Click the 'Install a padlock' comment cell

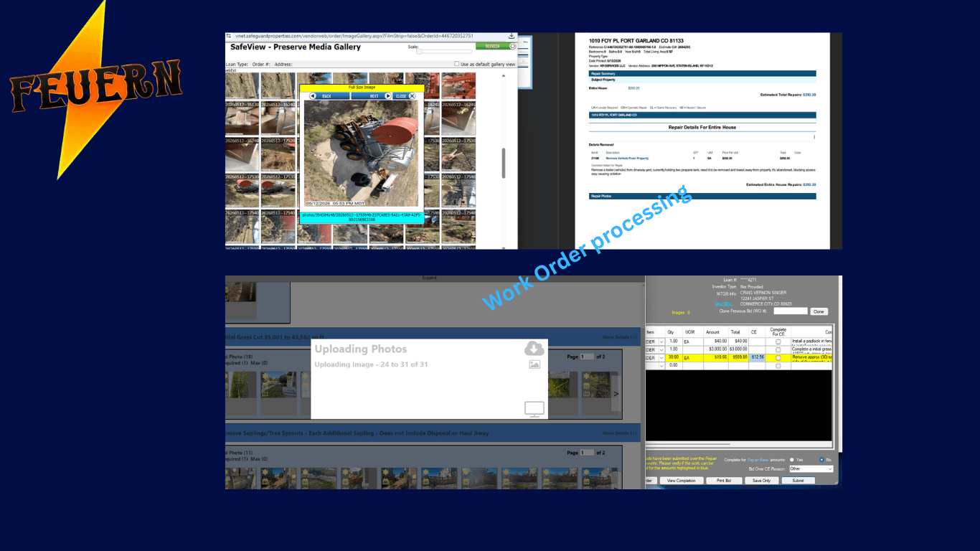[811, 342]
